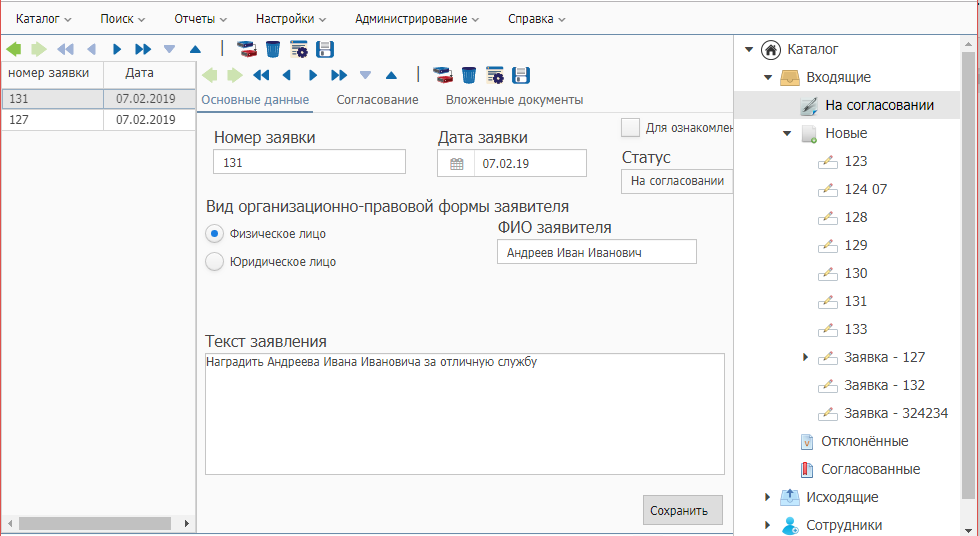The width and height of the screenshot is (980, 536).
Task: Click down triangle above form tabs
Action: (x=365, y=76)
